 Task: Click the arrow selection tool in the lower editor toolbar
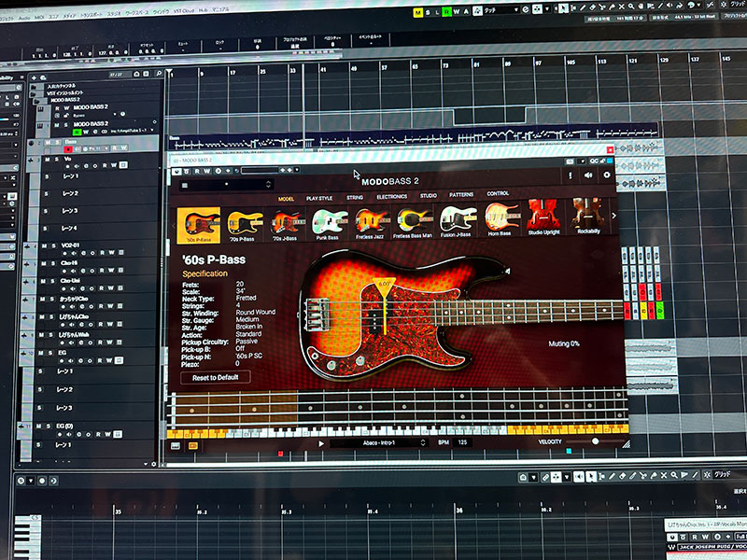[x=591, y=477]
